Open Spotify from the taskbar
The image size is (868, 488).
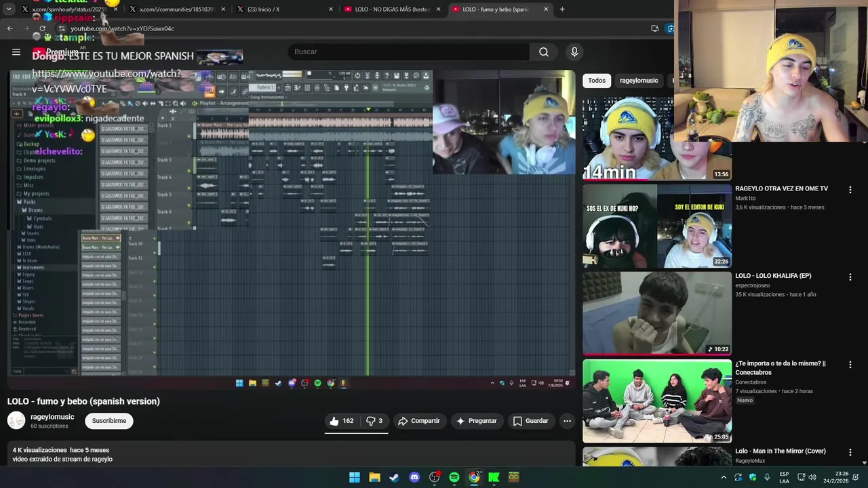coord(454,477)
